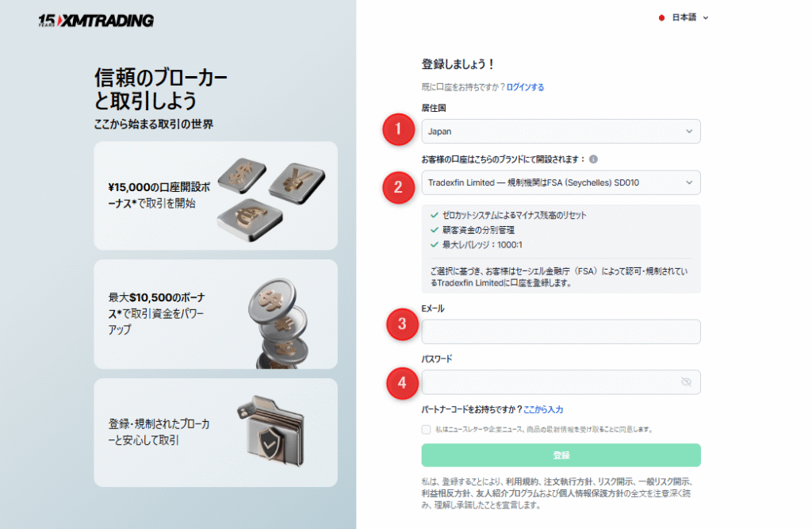Toggle password visibility eye icon
The width and height of the screenshot is (812, 529).
(686, 381)
